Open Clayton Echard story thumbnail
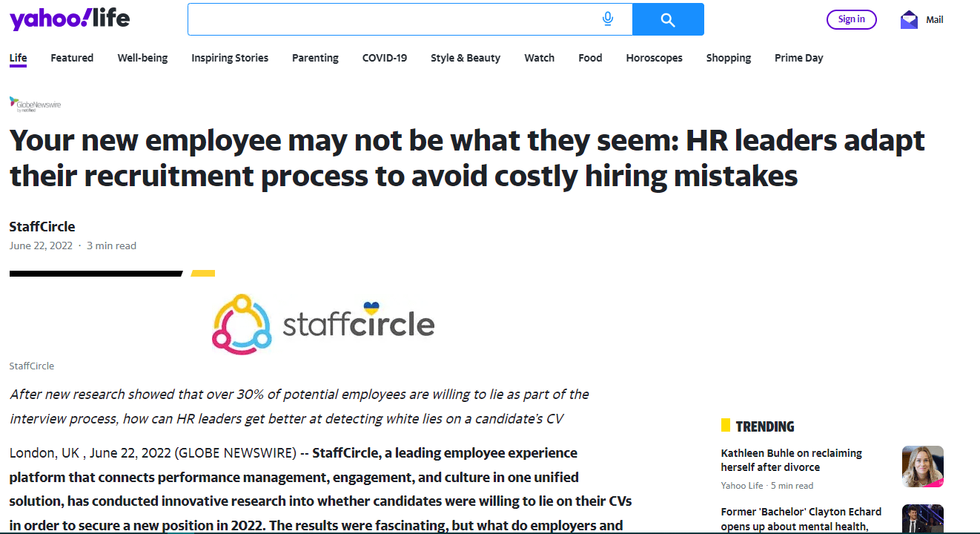 922,519
